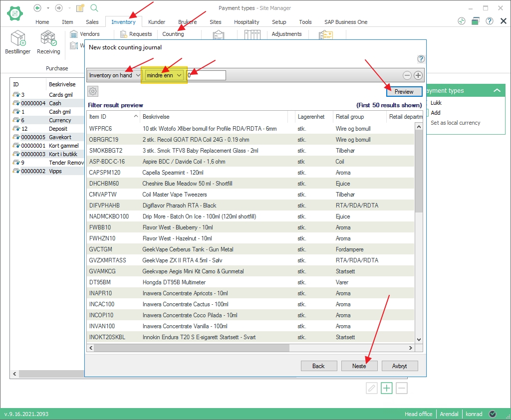Switch to the Hospitality ribbon tab
Screen dimensions: 511x420
(x=247, y=22)
